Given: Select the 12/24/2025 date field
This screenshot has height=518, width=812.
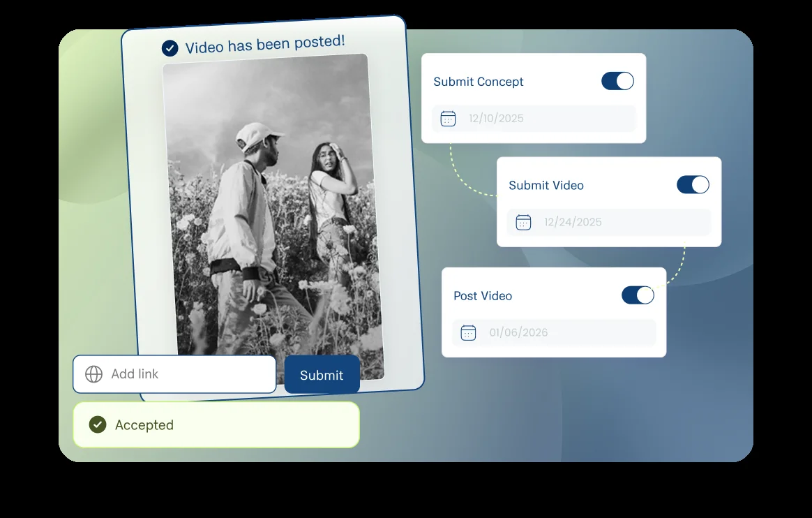Looking at the screenshot, I should point(609,222).
